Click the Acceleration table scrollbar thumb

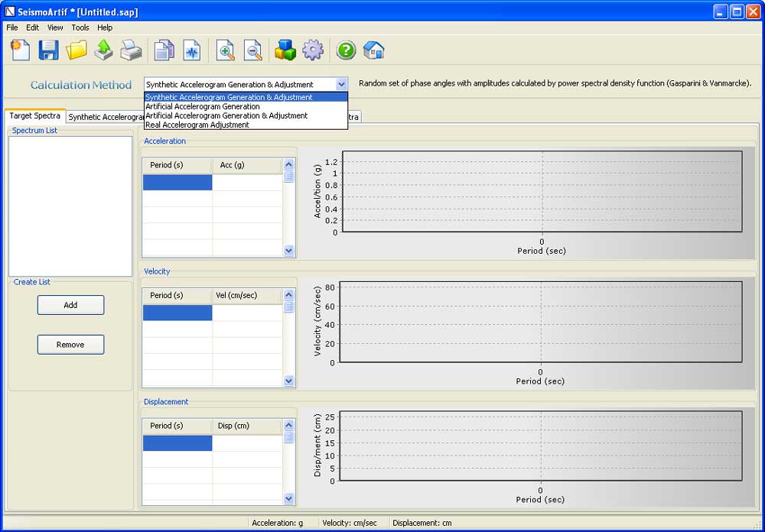(x=289, y=177)
